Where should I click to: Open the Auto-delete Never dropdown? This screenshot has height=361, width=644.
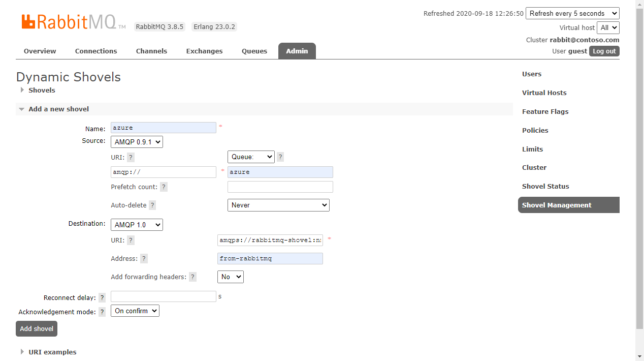pyautogui.click(x=278, y=205)
